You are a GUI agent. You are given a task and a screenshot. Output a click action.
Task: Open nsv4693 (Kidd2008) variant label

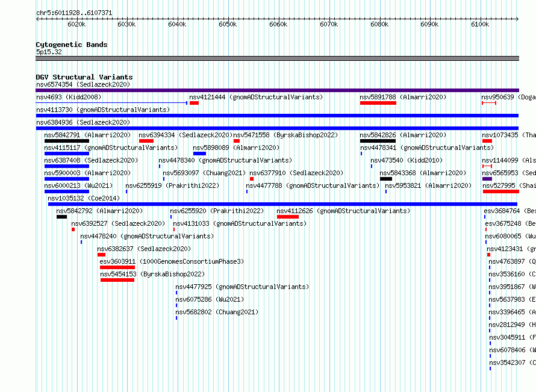[x=69, y=97]
